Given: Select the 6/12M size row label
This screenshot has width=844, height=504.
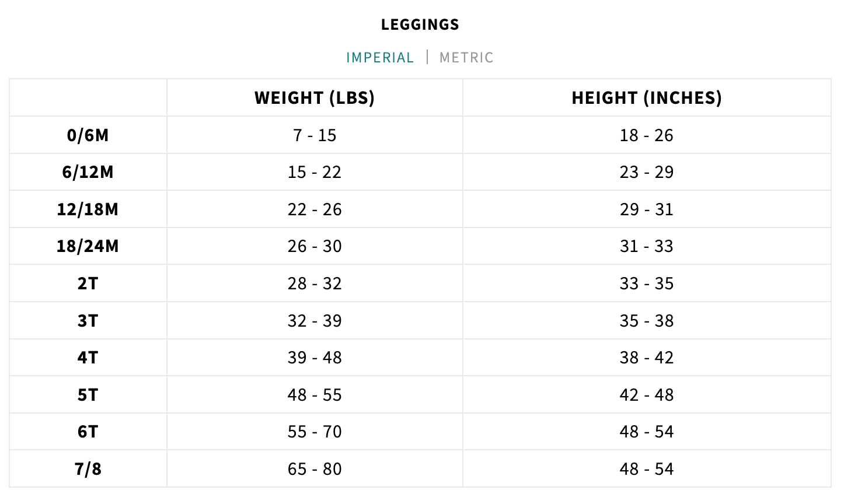Looking at the screenshot, I should [88, 173].
